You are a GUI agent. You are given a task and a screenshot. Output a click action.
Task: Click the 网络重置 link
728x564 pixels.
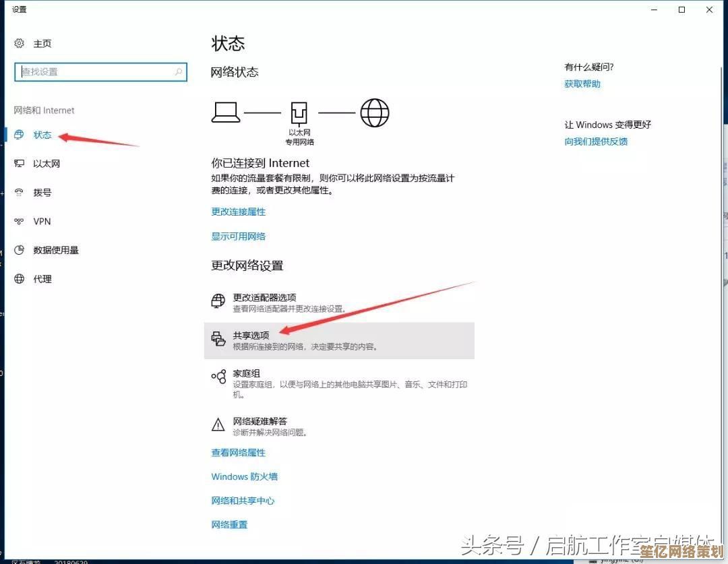(x=229, y=524)
